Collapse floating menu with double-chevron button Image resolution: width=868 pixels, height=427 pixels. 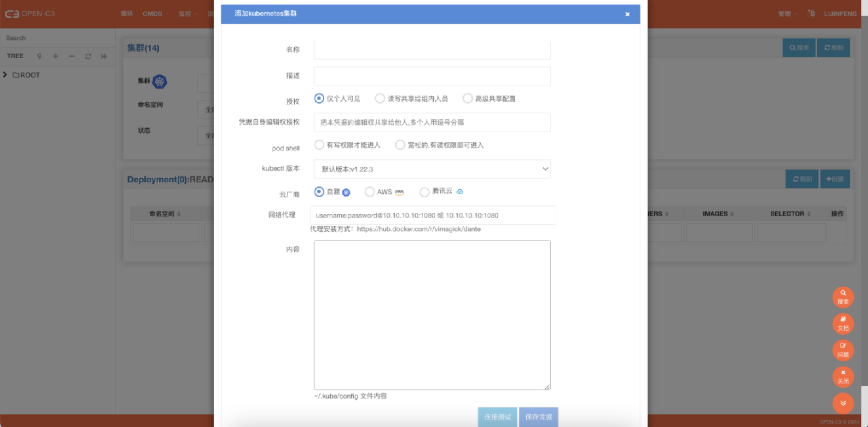(843, 403)
